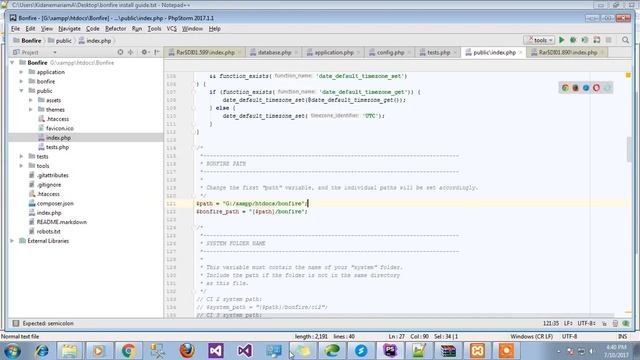This screenshot has width=640, height=360.
Task: Open file in Internet Explorer icon in editor
Action: click(x=586, y=88)
